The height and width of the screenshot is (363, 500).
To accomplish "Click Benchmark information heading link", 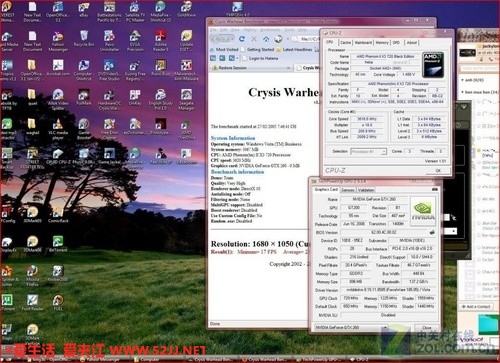I will pyautogui.click(x=237, y=172).
